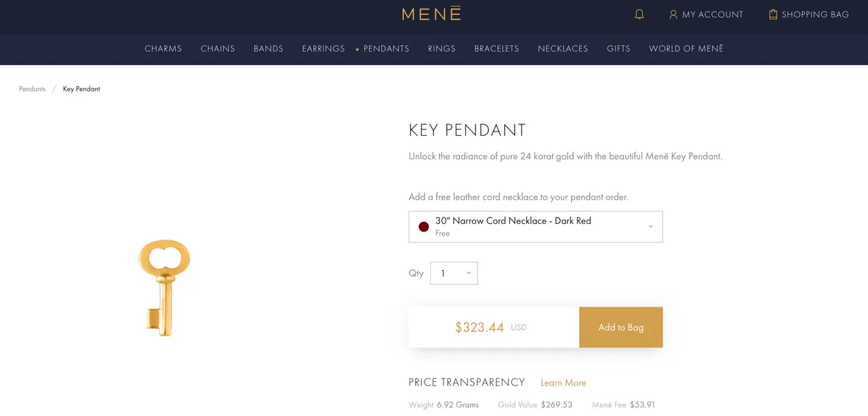This screenshot has width=868, height=416.
Task: Open the Gifts menu item
Action: tap(618, 49)
